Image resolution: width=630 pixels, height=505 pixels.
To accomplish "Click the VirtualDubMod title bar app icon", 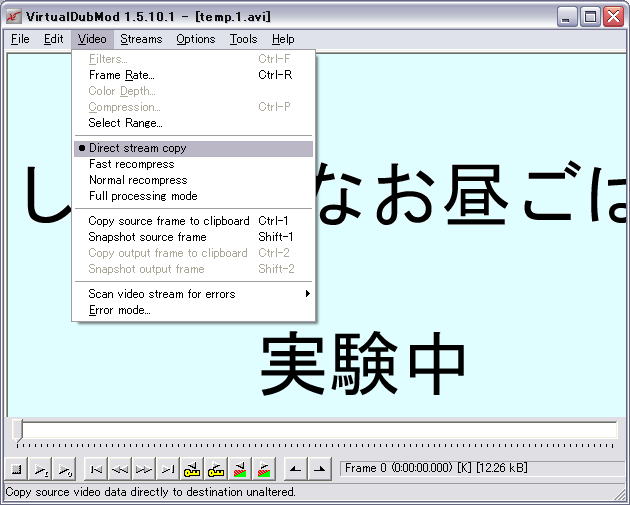I will tap(14, 17).
